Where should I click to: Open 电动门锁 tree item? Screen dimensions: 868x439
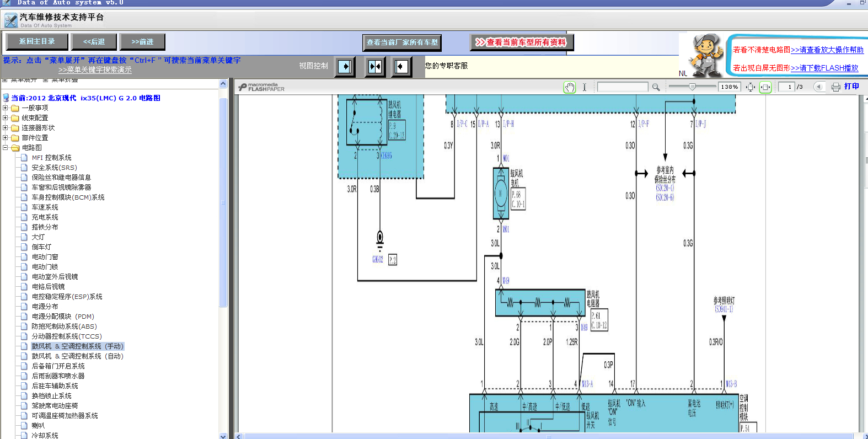[x=45, y=267]
